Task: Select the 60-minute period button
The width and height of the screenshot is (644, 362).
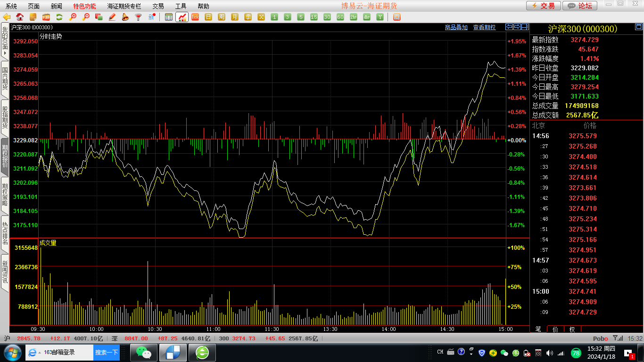Action: pyautogui.click(x=340, y=17)
